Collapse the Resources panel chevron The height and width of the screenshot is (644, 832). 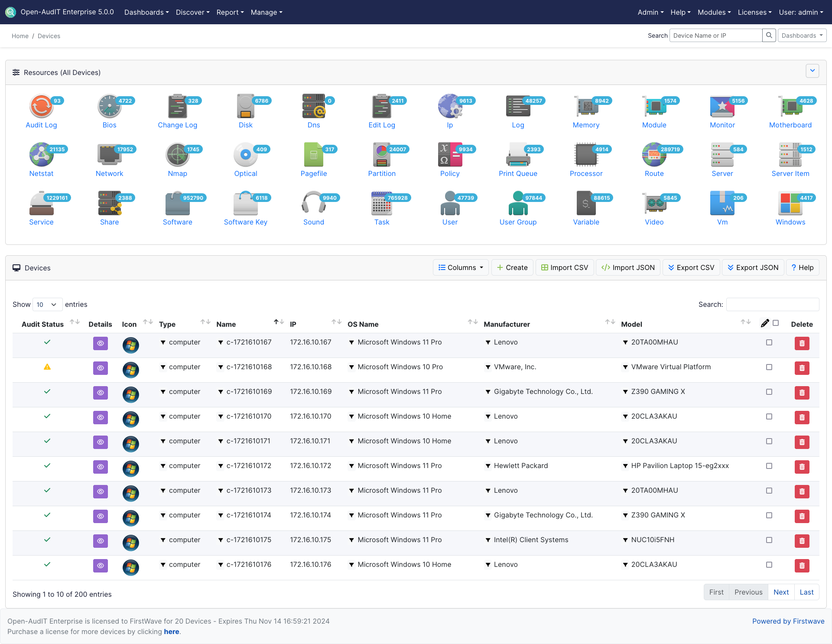coord(812,71)
